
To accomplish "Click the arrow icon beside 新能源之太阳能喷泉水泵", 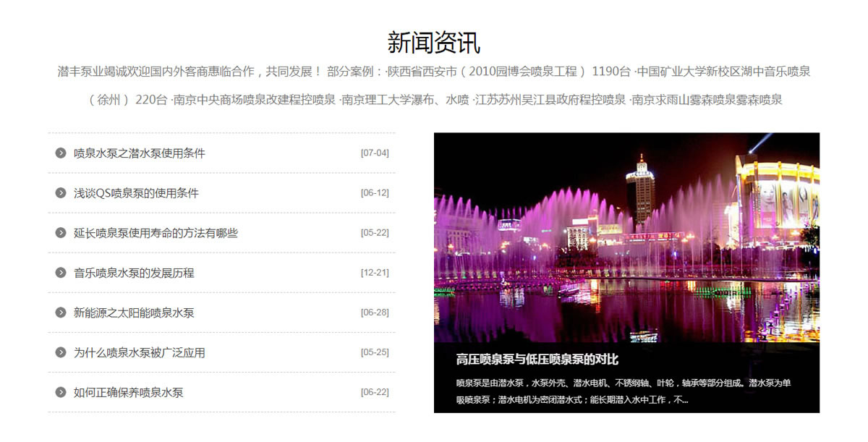I will 61,313.
